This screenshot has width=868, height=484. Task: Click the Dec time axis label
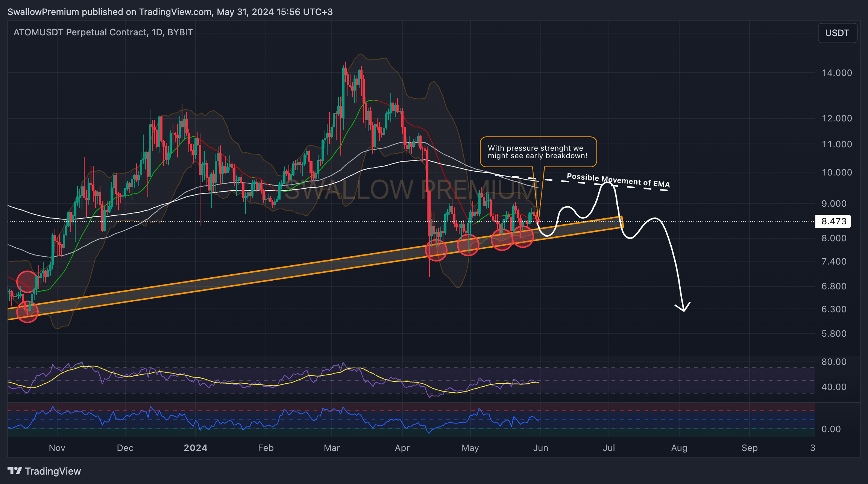pyautogui.click(x=125, y=448)
